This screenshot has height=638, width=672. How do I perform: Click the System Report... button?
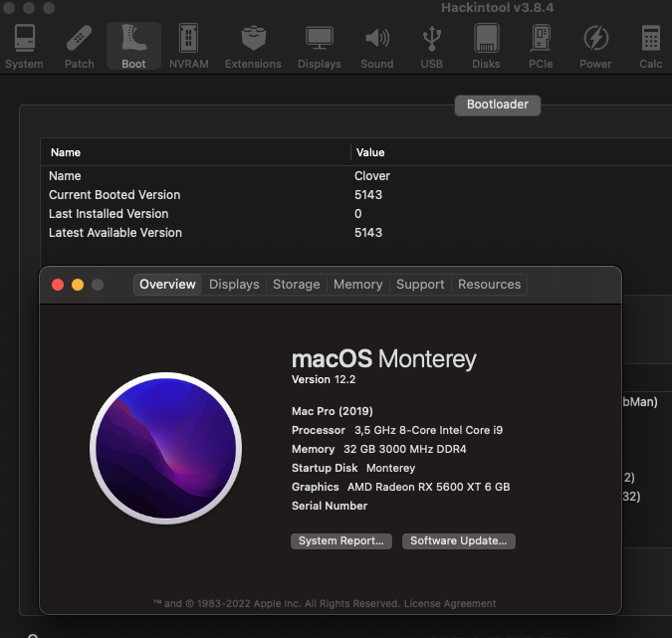coord(341,540)
